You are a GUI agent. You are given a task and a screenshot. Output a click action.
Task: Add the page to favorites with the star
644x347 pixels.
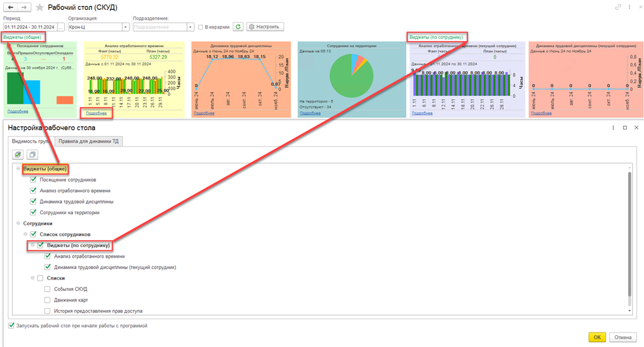click(x=40, y=7)
